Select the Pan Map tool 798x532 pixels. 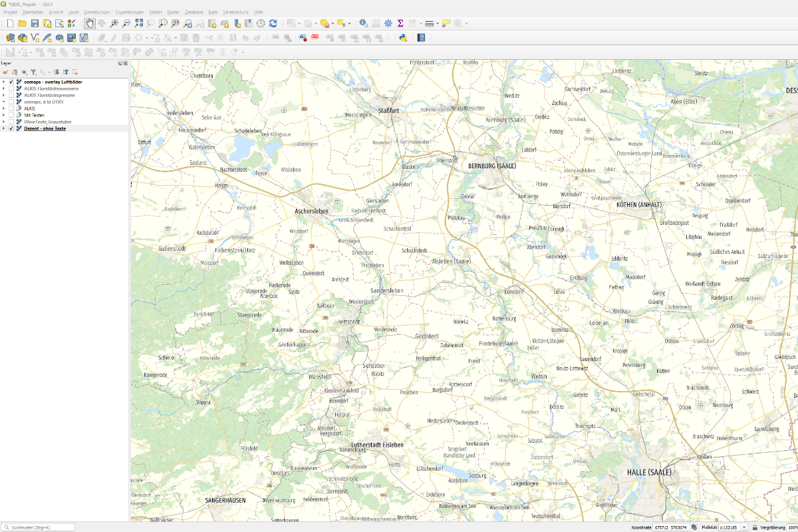click(88, 23)
